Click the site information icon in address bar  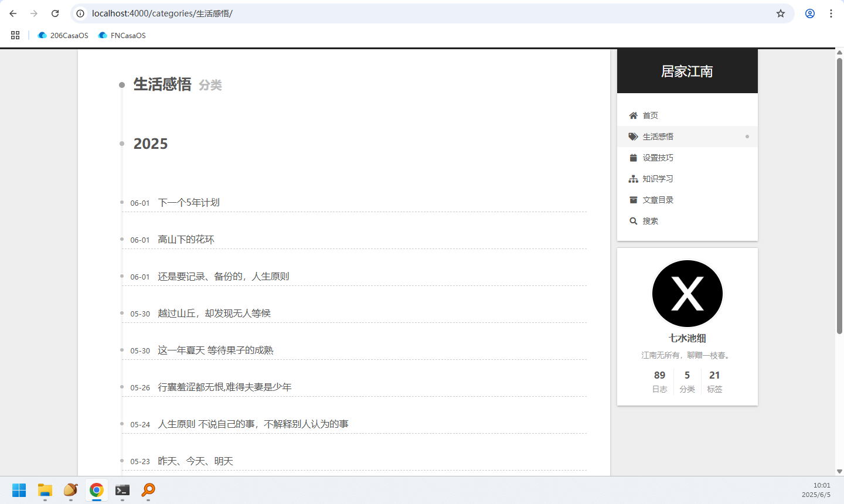click(x=80, y=13)
